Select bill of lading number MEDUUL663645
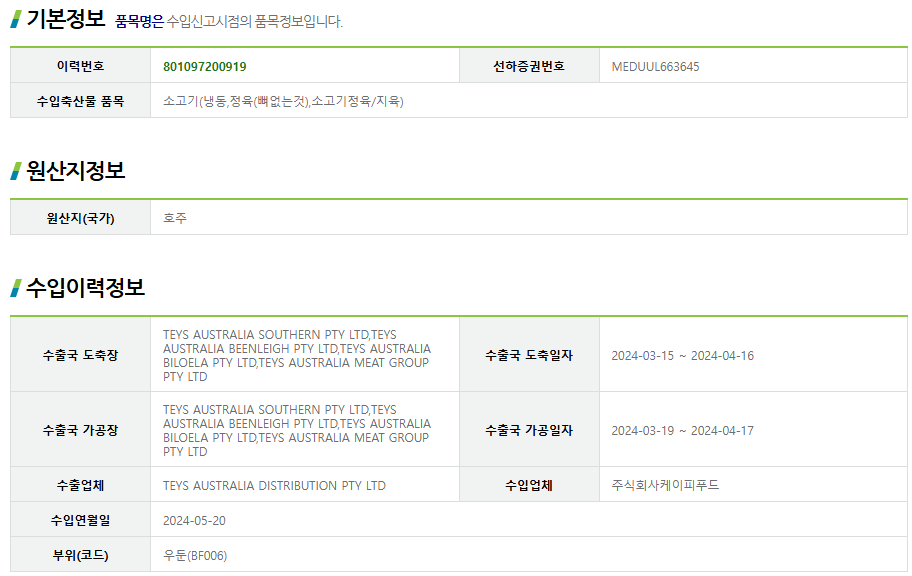Viewport: 912px width, 576px height. pos(655,66)
